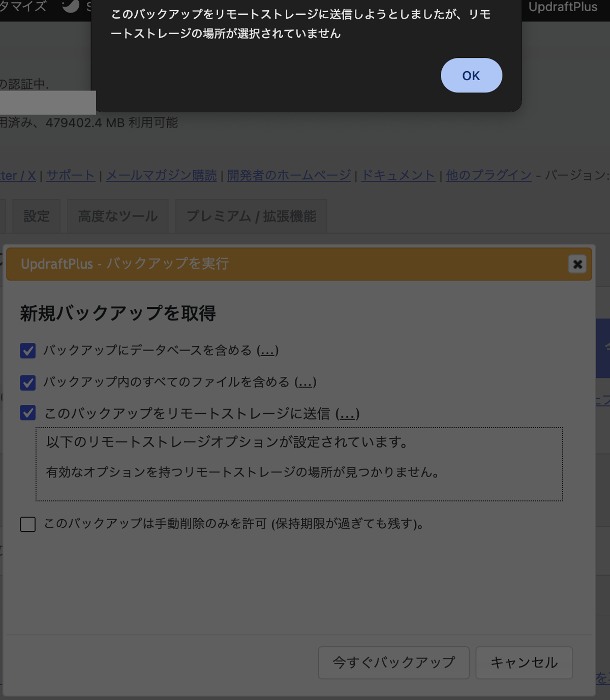Image resolution: width=610 pixels, height=700 pixels.
Task: Open the 開発者のホームページ link
Action: click(289, 175)
